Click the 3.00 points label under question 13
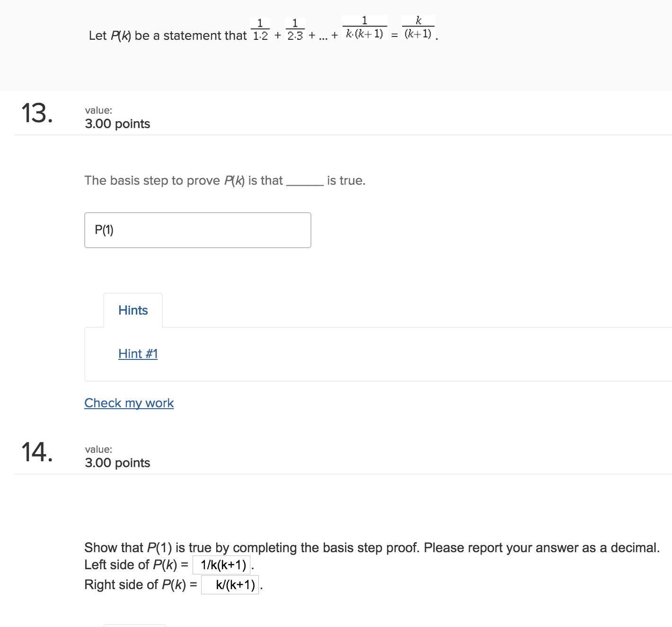The image size is (672, 627). [117, 124]
